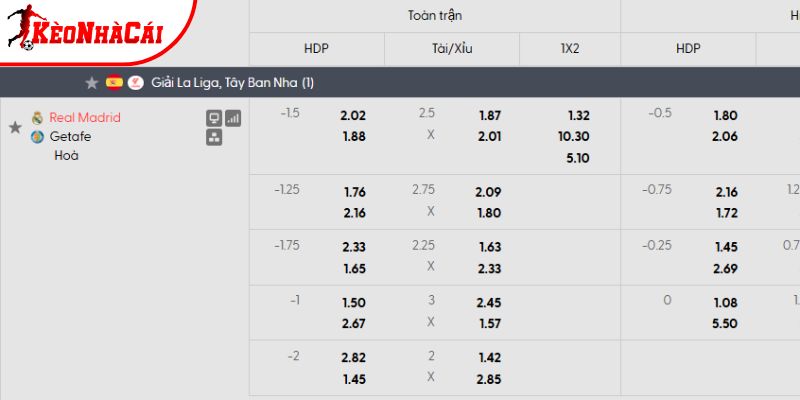The height and width of the screenshot is (400, 800).
Task: Open the match statistics bar-chart icon
Action: coord(233,117)
